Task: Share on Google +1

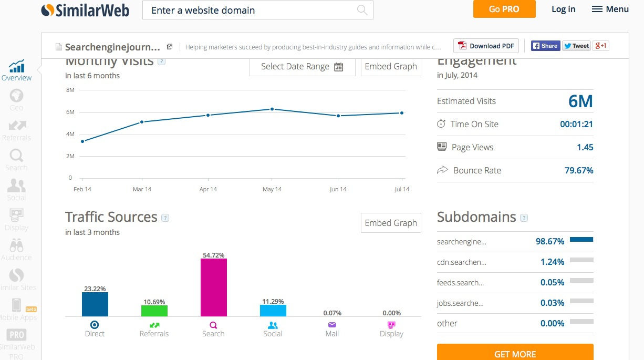Action: [x=601, y=46]
